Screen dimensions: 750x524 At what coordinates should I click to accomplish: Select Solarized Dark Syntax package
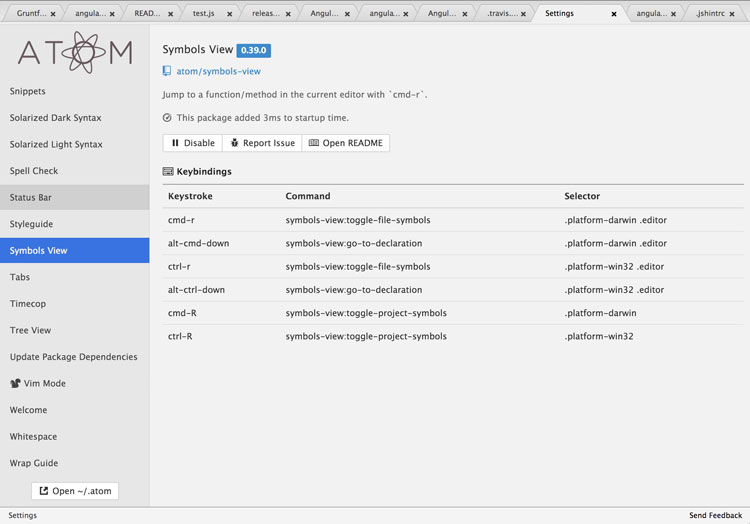point(75,118)
